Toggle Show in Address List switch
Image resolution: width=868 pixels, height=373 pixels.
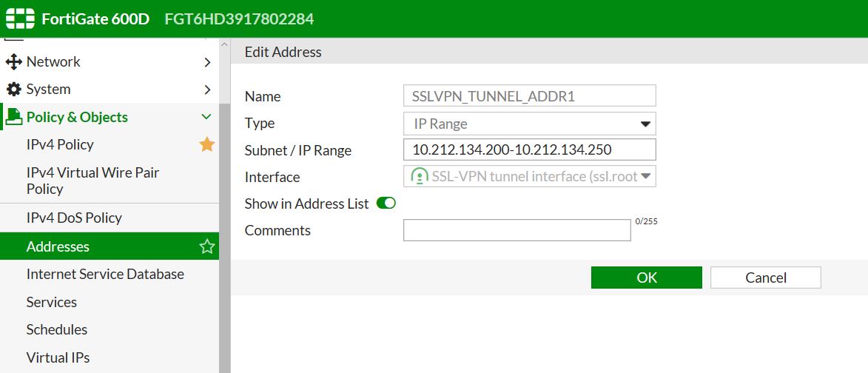386,203
